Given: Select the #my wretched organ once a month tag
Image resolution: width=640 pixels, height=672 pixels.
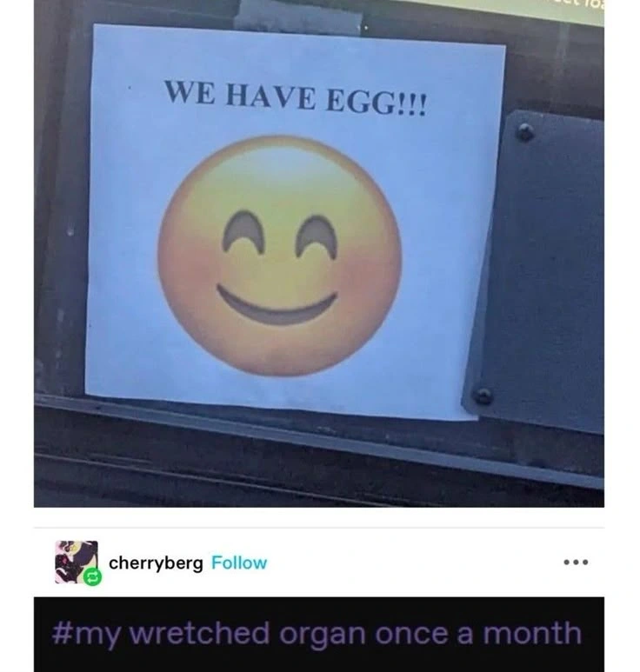Looking at the screenshot, I should 317,634.
